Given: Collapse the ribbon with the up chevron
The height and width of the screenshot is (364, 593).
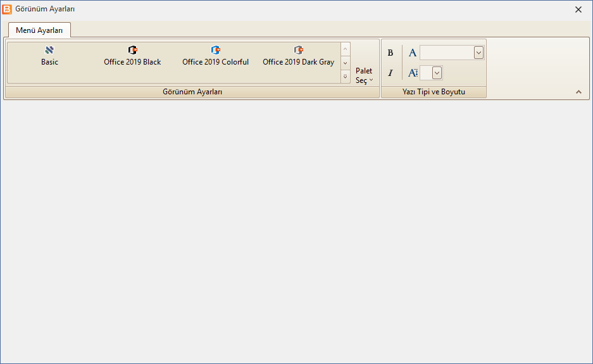Looking at the screenshot, I should [x=578, y=92].
